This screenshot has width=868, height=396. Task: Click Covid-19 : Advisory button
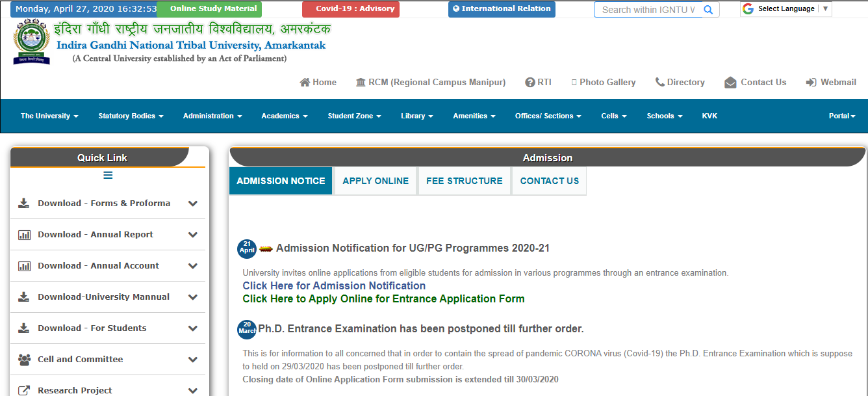click(351, 9)
